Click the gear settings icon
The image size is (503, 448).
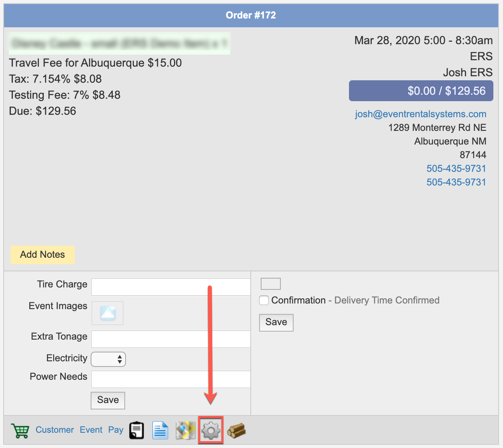coord(211,430)
